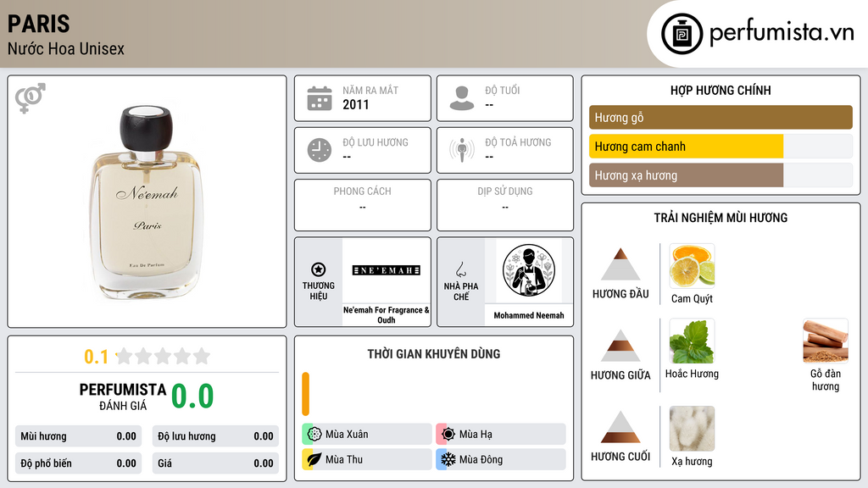The image size is (868, 488).
Task: Click the 2011 release year value
Action: (x=355, y=104)
